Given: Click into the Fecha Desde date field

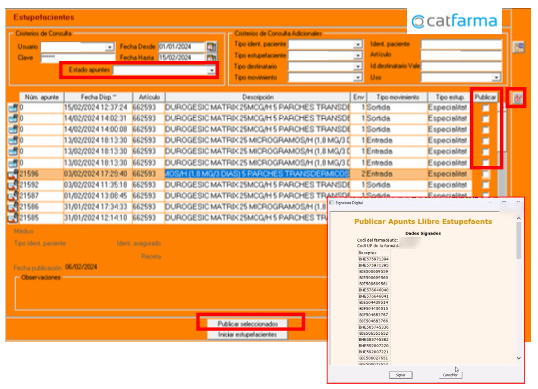Looking at the screenshot, I should pos(182,47).
